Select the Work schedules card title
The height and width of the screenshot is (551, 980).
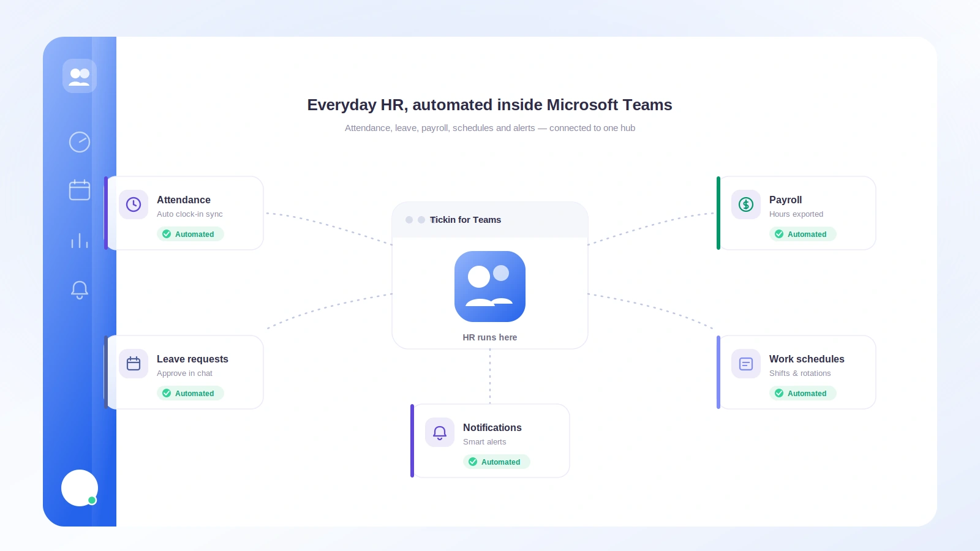tap(807, 359)
